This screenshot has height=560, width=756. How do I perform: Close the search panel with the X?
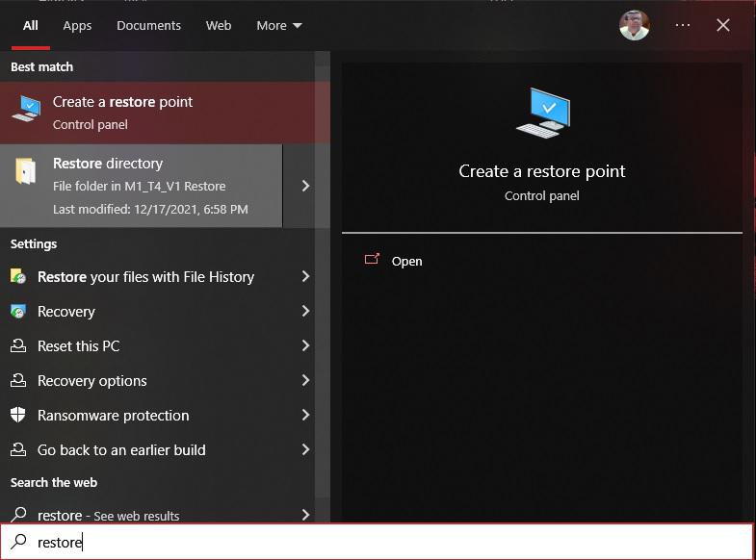point(722,25)
